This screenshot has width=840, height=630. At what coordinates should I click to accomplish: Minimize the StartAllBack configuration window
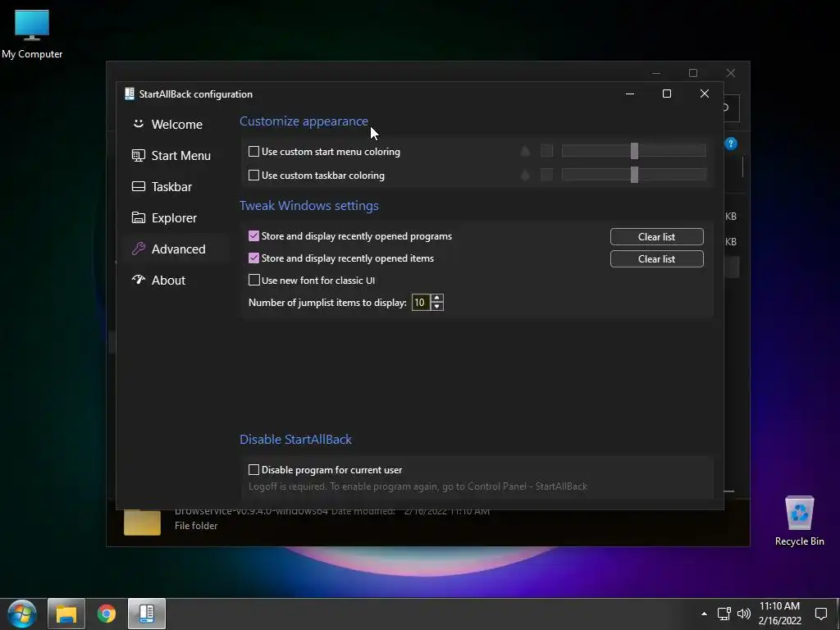click(x=630, y=94)
